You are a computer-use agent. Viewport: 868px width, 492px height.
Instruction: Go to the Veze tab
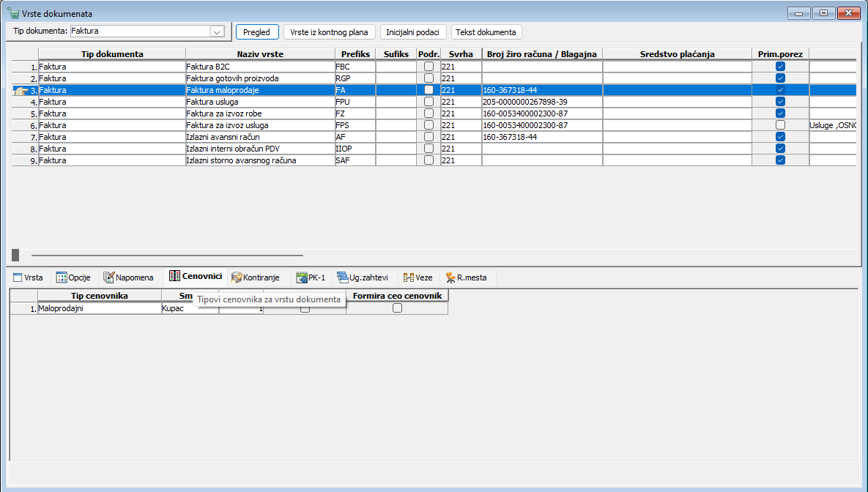[x=418, y=277]
